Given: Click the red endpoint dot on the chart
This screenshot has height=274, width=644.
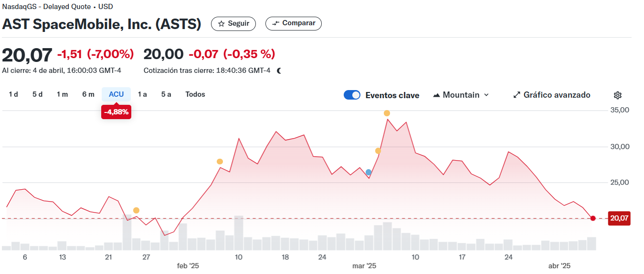Looking at the screenshot, I should [593, 218].
